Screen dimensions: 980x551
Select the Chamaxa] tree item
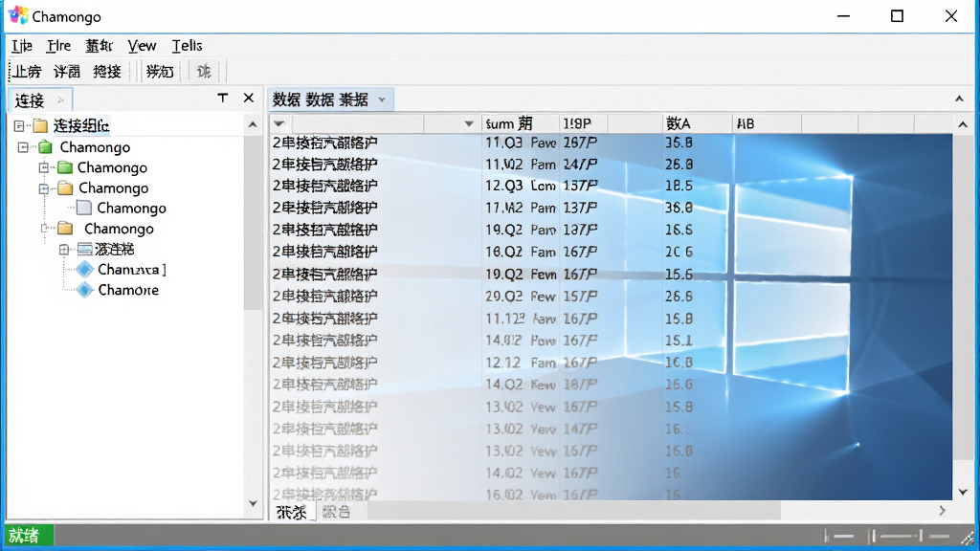click(x=132, y=270)
